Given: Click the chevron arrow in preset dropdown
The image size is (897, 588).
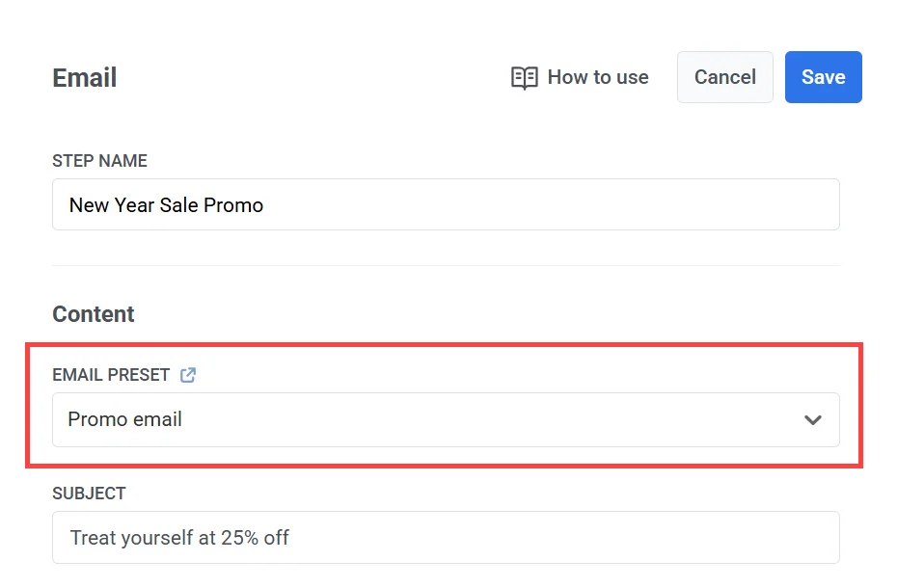Looking at the screenshot, I should tap(813, 420).
